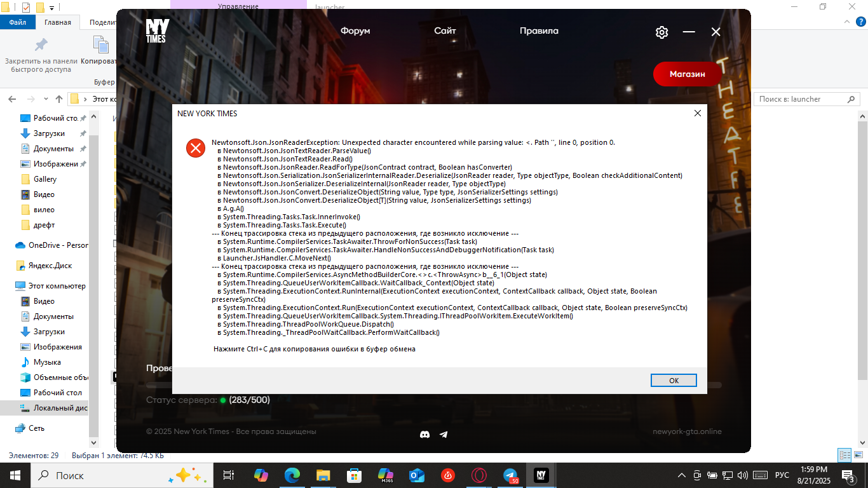868x488 pixels.
Task: Open Outlook from the taskbar
Action: pos(417,475)
